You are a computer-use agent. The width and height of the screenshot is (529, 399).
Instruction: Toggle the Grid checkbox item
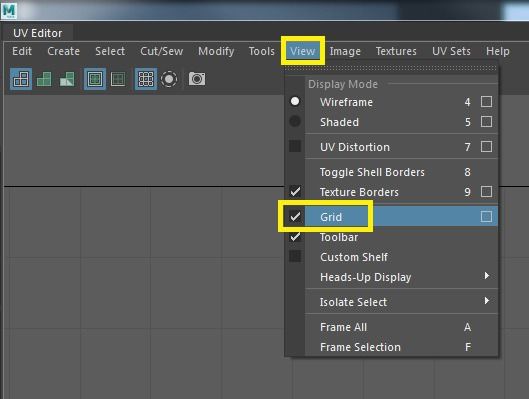click(391, 217)
